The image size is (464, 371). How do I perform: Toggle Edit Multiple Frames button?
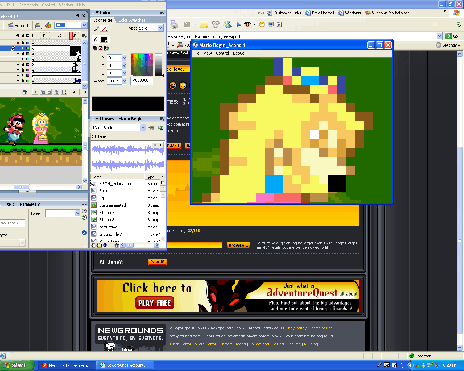[x=57, y=92]
